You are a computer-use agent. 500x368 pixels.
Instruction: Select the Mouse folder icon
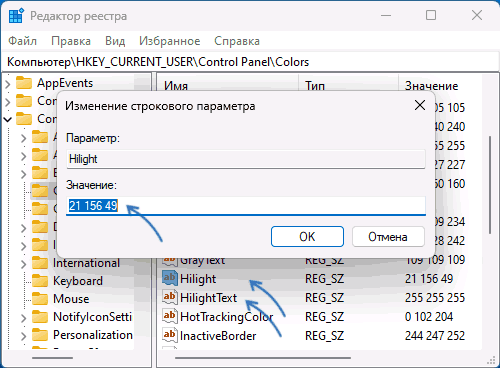click(40, 299)
